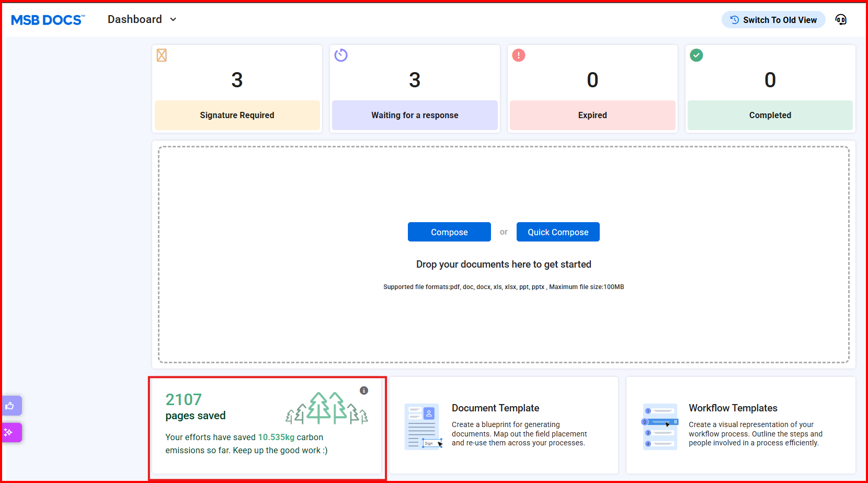
Task: Click the hourglass Signature Required icon
Action: pos(162,55)
